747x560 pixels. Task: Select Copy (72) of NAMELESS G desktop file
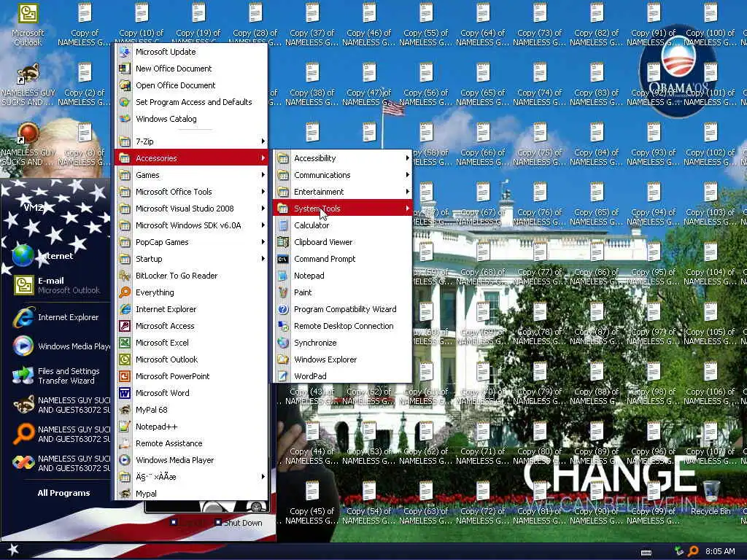pos(483,503)
